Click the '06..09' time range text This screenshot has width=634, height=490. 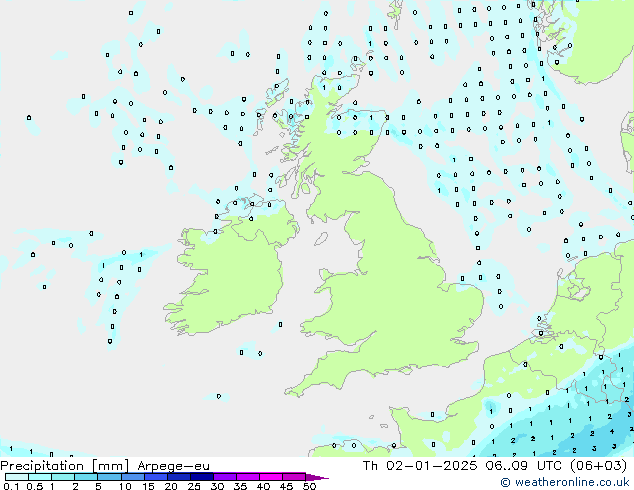(x=507, y=465)
